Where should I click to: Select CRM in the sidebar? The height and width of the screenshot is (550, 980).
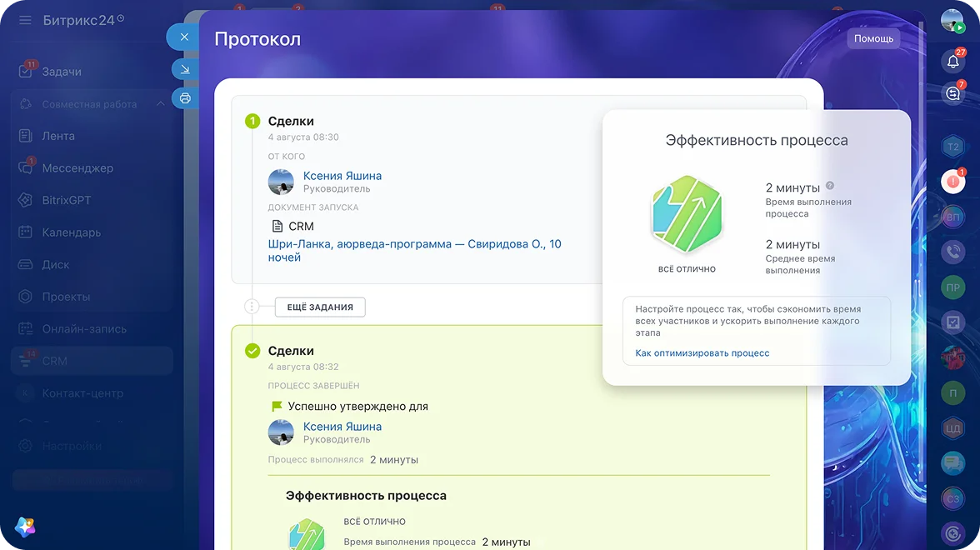[x=92, y=362]
